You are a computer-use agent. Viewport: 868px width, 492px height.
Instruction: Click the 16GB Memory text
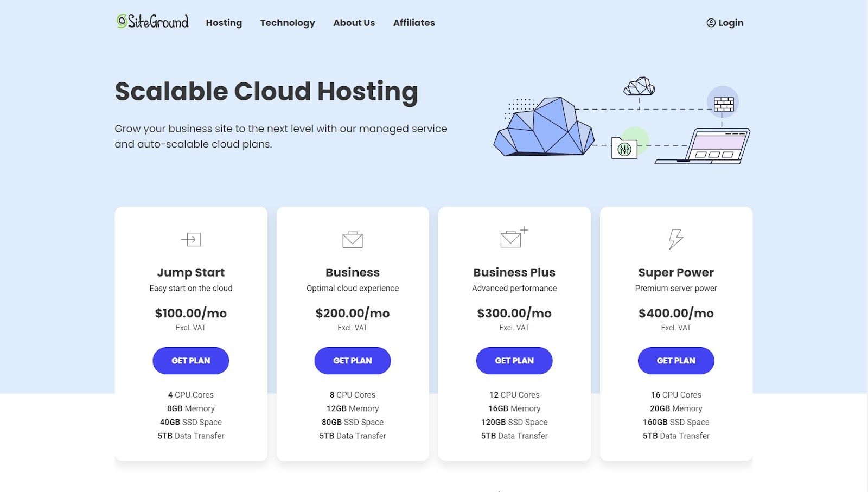(x=514, y=408)
